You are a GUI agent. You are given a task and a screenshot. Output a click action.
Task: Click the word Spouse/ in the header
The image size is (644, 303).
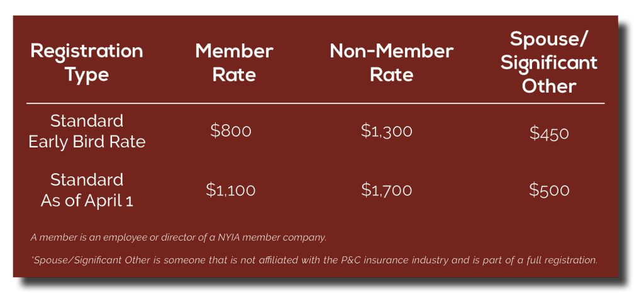[549, 40]
